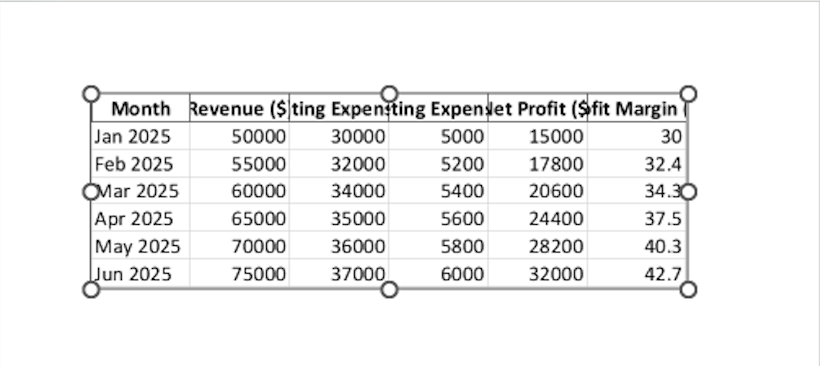This screenshot has width=820, height=366.
Task: Select the cell with value 36000
Action: 338,246
